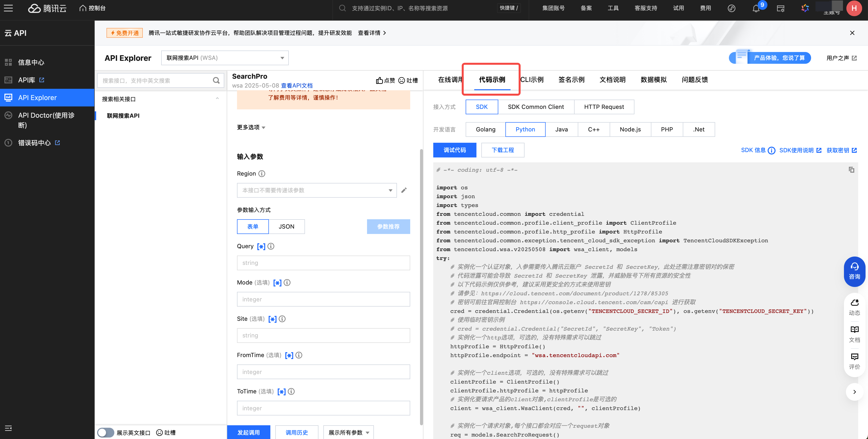868x439 pixels.
Task: Choose Java as development language
Action: click(561, 129)
